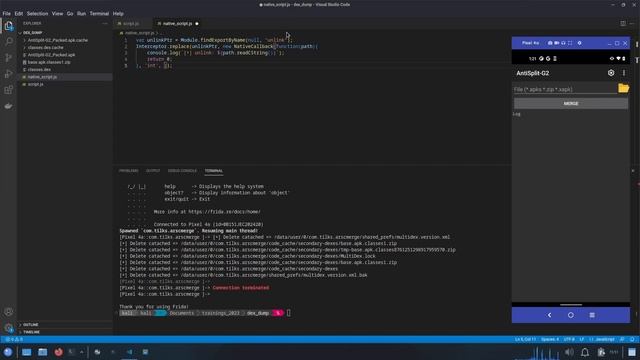Open the Terminal menu
The image size is (640, 360).
[99, 13]
